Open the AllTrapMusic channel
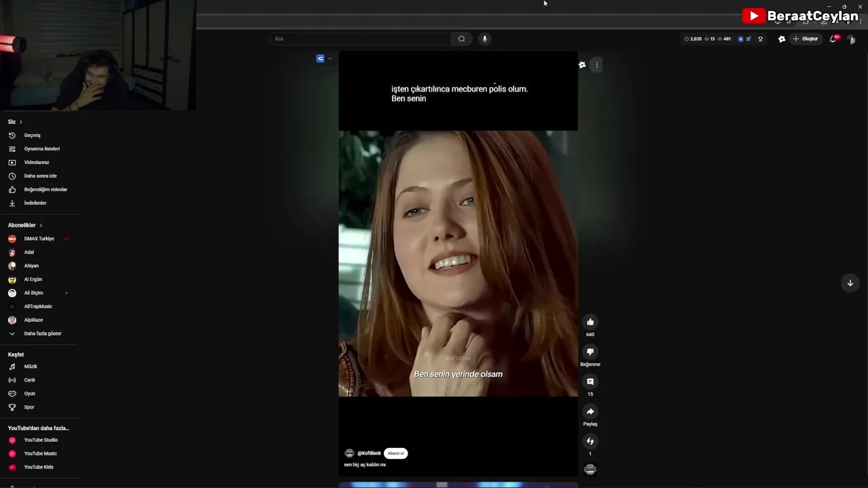Viewport: 868px width, 488px height. (x=39, y=306)
